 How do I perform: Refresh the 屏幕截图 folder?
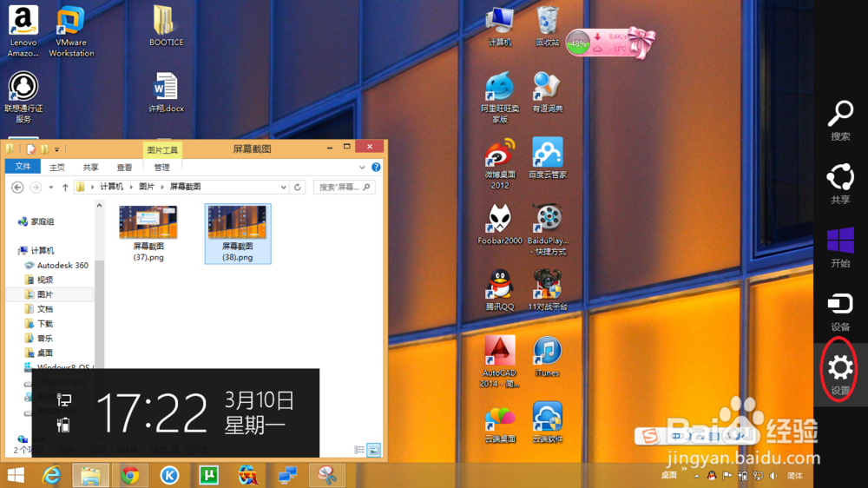click(x=297, y=188)
